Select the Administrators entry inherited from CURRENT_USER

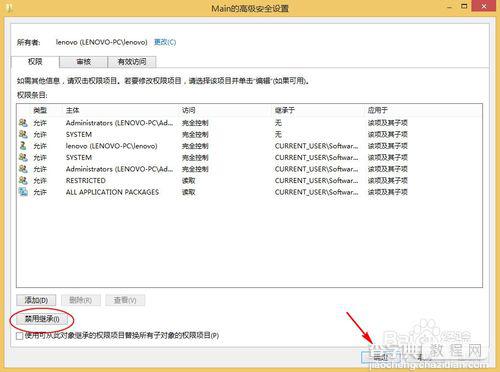249,169
